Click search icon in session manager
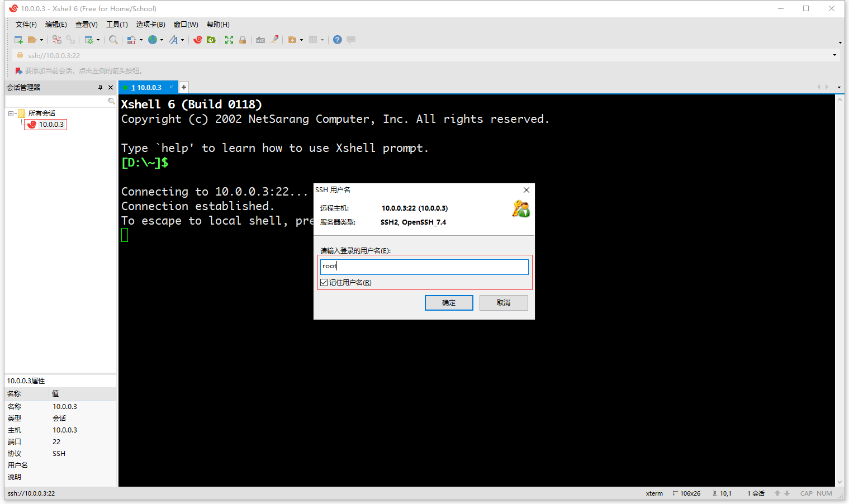The image size is (849, 504). 111,101
